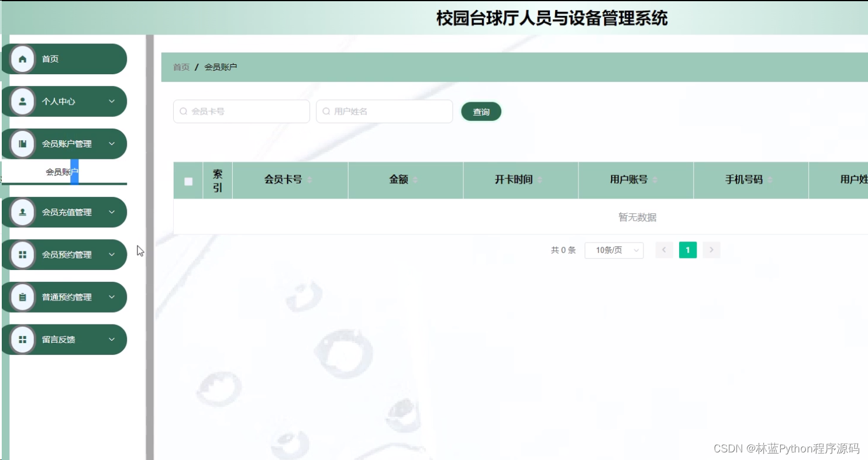Click the 查询 search button
The height and width of the screenshot is (460, 868).
point(481,111)
